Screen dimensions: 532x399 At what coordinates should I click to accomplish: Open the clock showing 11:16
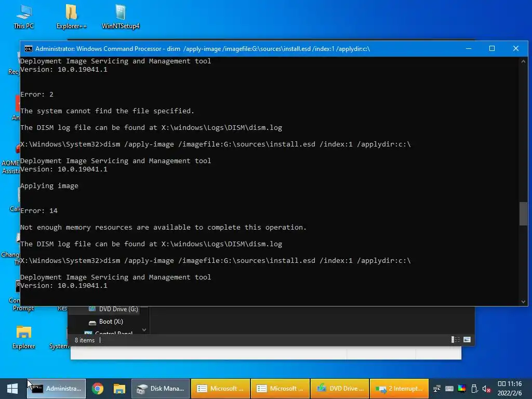(510, 389)
